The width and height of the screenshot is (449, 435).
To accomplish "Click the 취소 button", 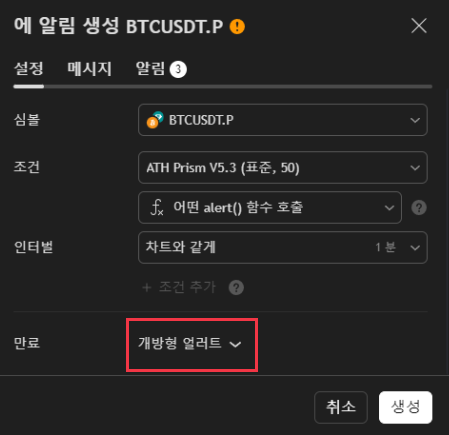I will tap(341, 407).
